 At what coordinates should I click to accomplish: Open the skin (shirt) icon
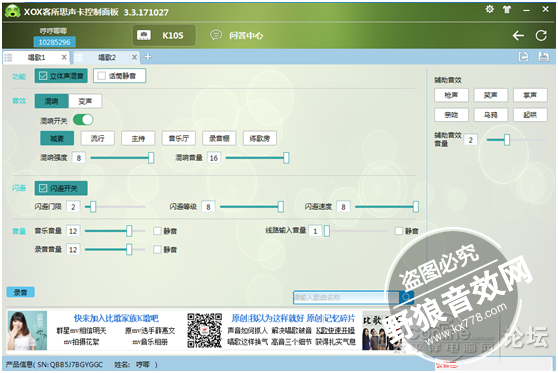click(x=507, y=10)
